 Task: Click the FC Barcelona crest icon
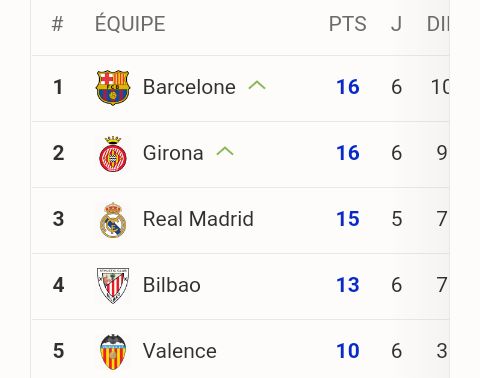113,87
